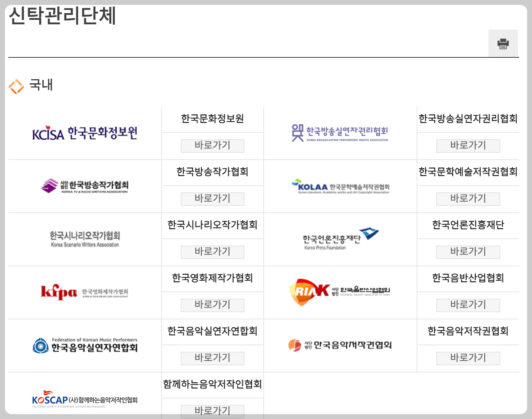Open 바로가기 for 한국방송실연자권리협회
532x419 pixels.
[x=468, y=146]
